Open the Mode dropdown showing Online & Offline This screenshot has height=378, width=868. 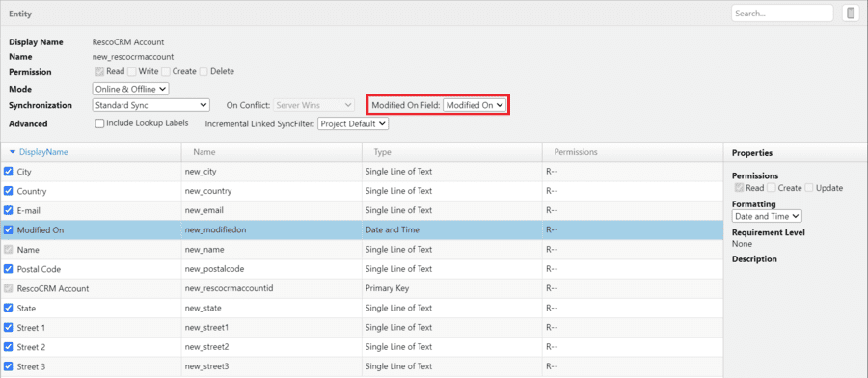130,89
